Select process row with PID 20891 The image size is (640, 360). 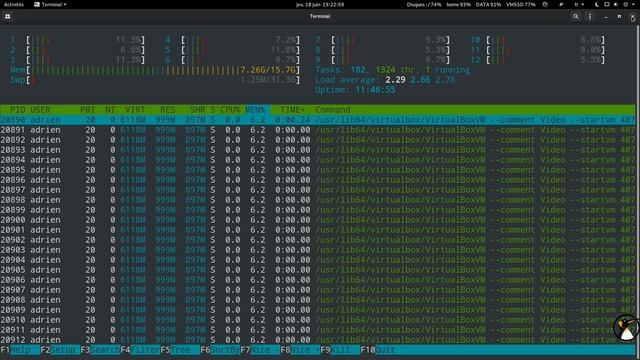(x=318, y=130)
